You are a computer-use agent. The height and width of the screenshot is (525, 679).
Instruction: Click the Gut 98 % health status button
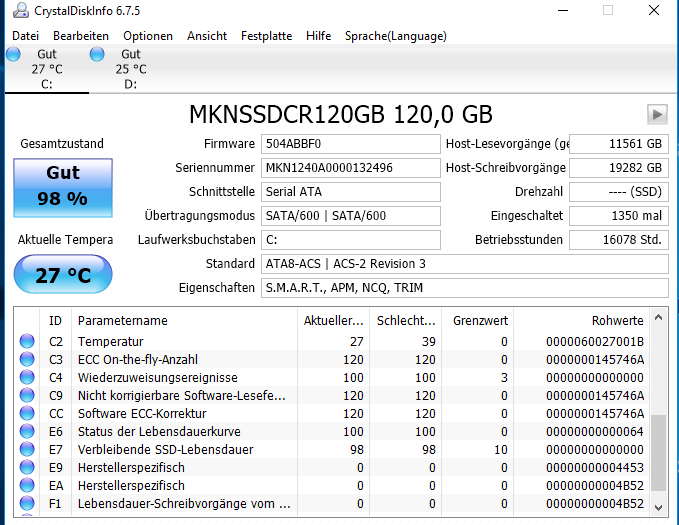pos(63,188)
